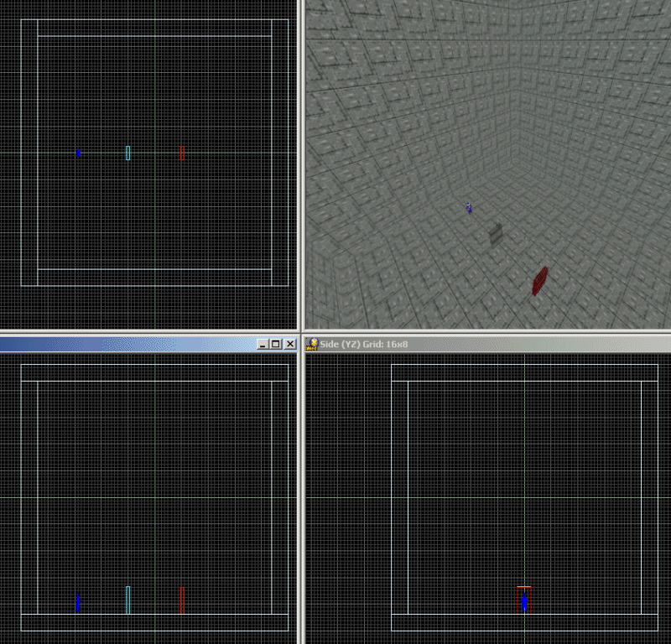The height and width of the screenshot is (644, 671).
Task: Select the blue entity in top-left view
Action: 79,153
